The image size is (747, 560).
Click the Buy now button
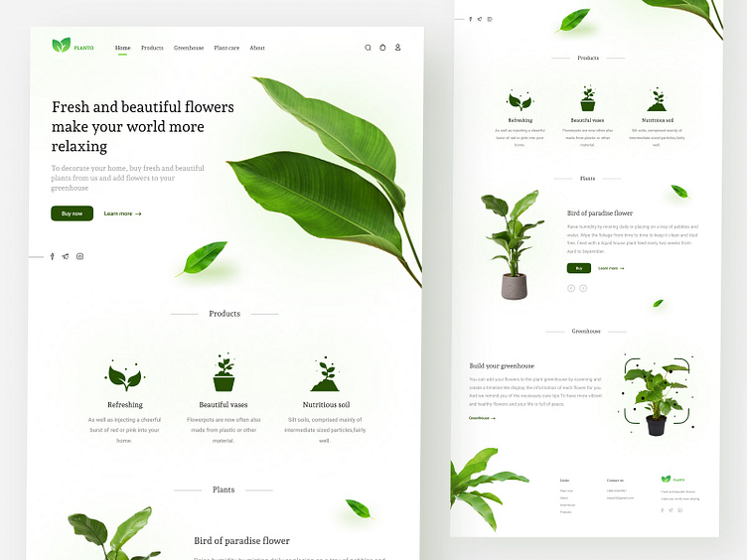click(72, 213)
